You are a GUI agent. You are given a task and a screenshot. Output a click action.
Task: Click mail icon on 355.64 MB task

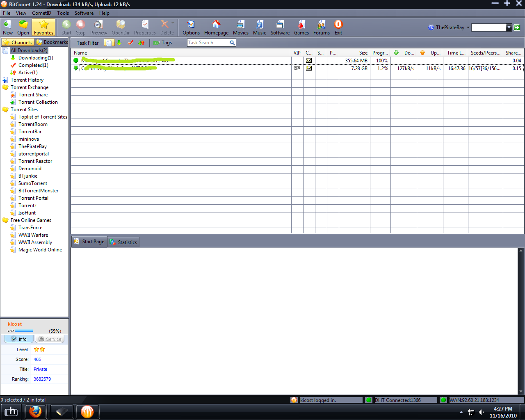[x=309, y=61]
